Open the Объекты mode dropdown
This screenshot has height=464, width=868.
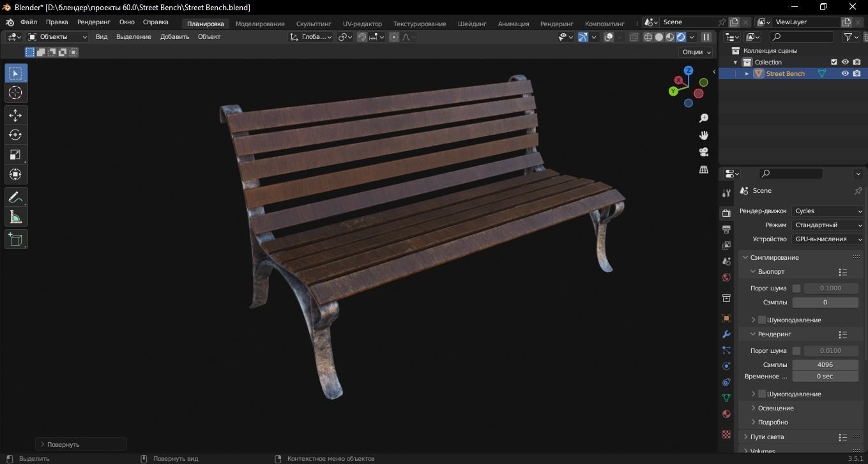click(x=57, y=37)
